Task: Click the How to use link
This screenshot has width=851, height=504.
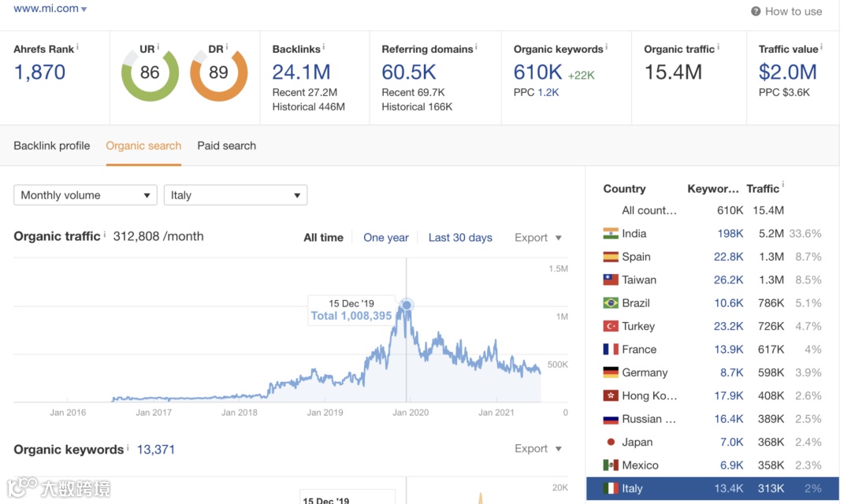Action: pyautogui.click(x=793, y=11)
